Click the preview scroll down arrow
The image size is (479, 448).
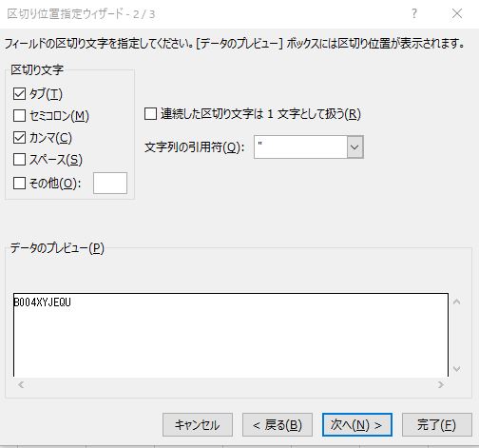(x=456, y=369)
